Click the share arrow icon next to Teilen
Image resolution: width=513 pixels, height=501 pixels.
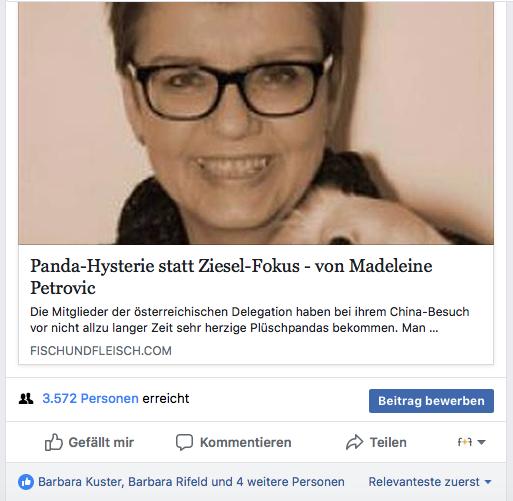(x=354, y=442)
